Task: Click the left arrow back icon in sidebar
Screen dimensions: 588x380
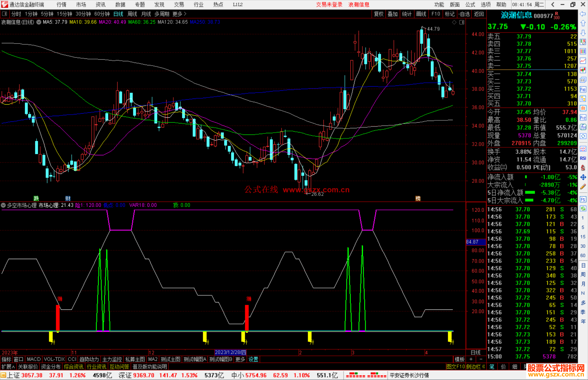Action: click(x=583, y=14)
